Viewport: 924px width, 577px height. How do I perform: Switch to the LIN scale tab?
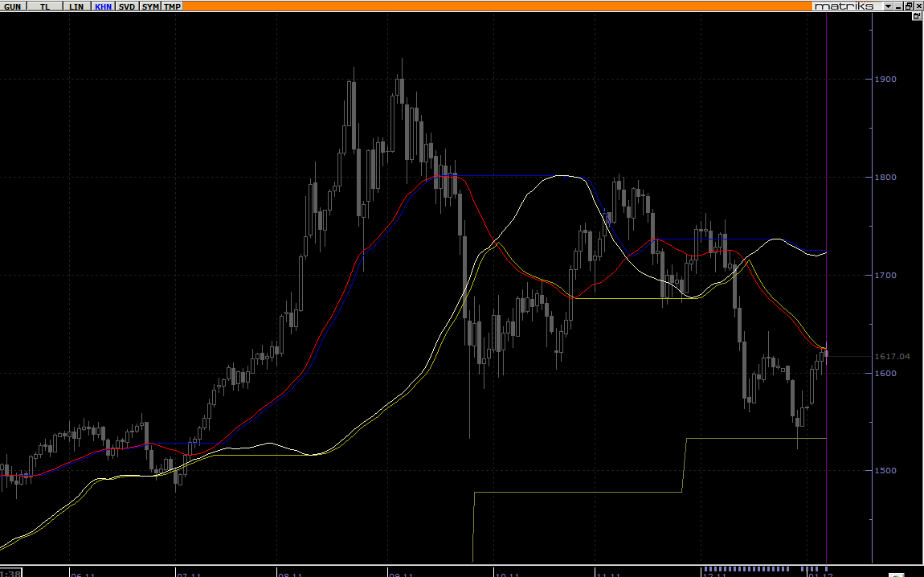[76, 6]
